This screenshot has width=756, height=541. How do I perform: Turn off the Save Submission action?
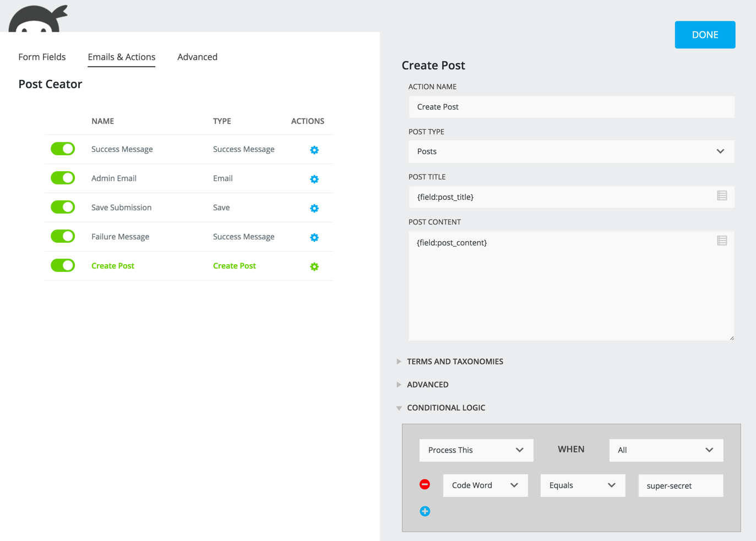click(62, 207)
